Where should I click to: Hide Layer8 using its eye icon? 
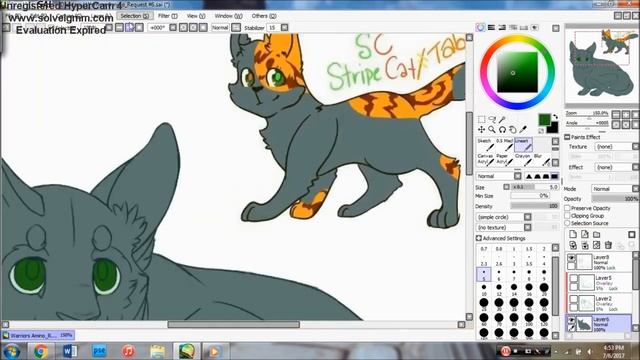[571, 258]
